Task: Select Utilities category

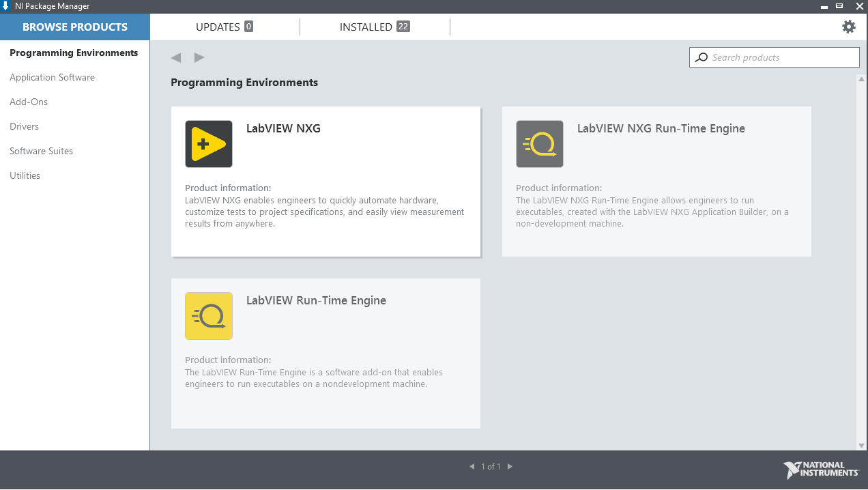Action: pos(25,175)
